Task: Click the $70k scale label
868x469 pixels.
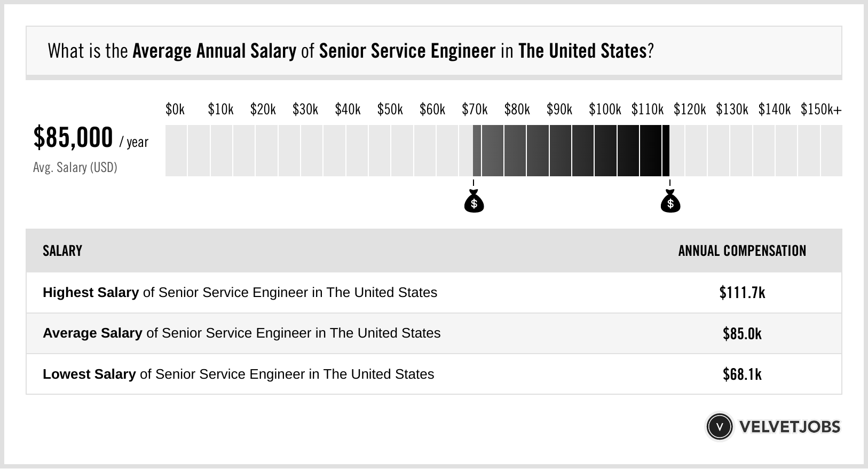Action: pos(475,110)
